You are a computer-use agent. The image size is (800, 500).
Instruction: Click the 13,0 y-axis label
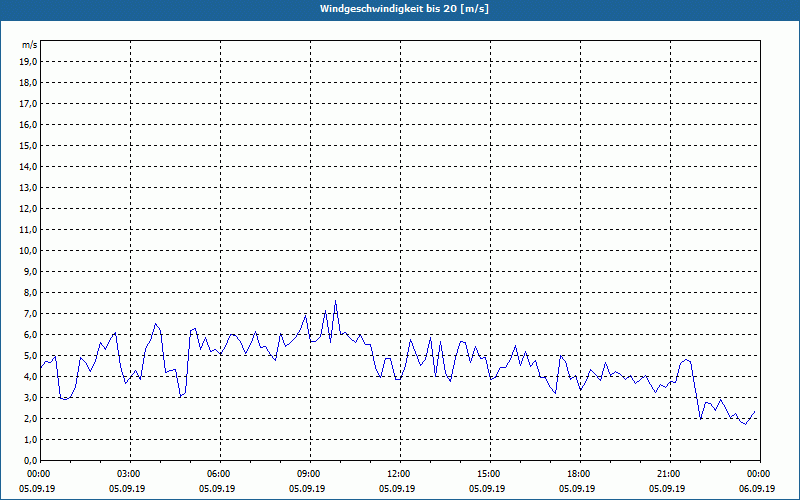pos(28,187)
